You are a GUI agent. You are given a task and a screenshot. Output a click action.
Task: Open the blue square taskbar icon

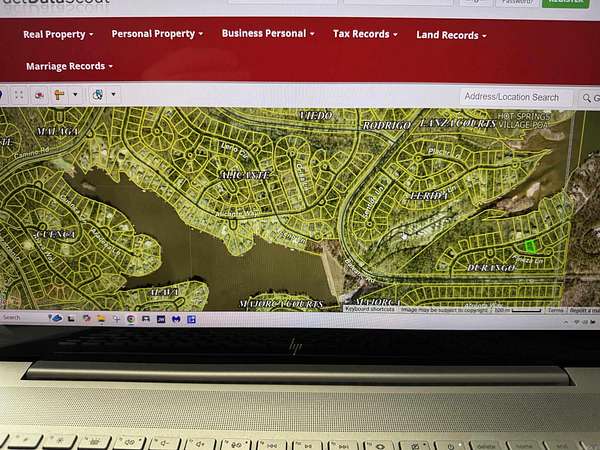191,320
